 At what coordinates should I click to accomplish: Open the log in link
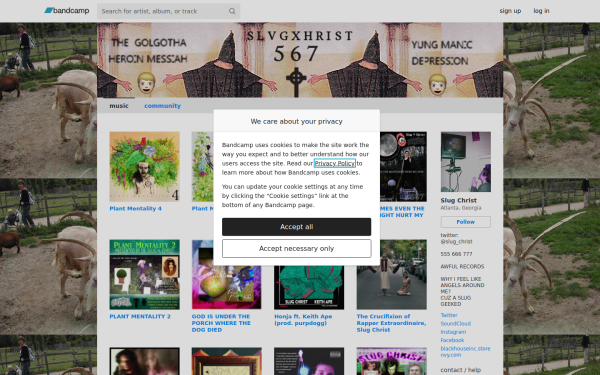pyautogui.click(x=541, y=11)
